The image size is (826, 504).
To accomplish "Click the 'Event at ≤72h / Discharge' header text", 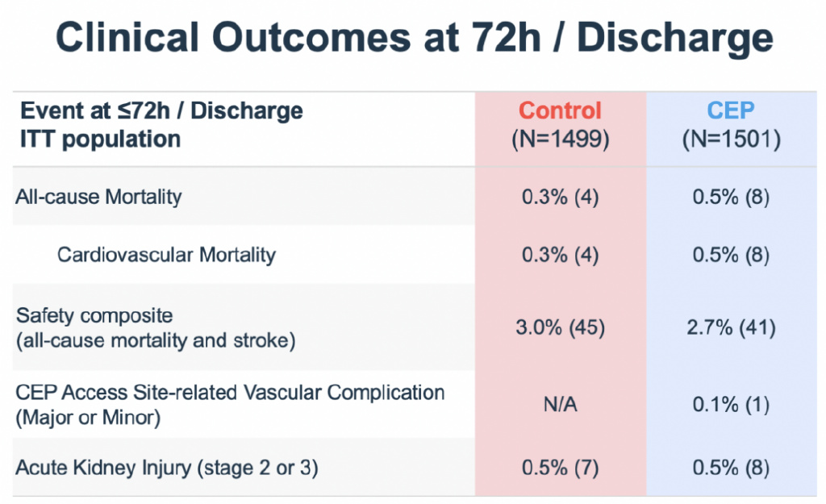I will point(161,110).
